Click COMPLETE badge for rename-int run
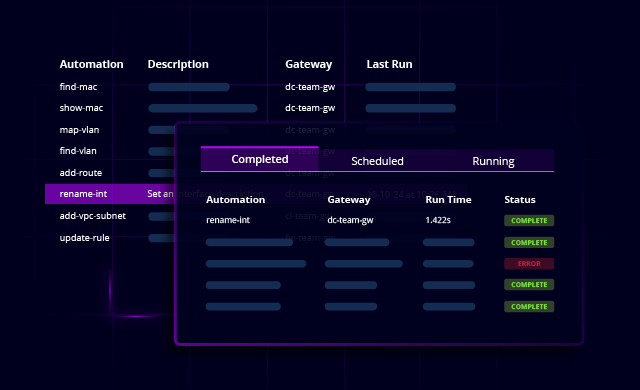The height and width of the screenshot is (390, 640). (x=529, y=220)
